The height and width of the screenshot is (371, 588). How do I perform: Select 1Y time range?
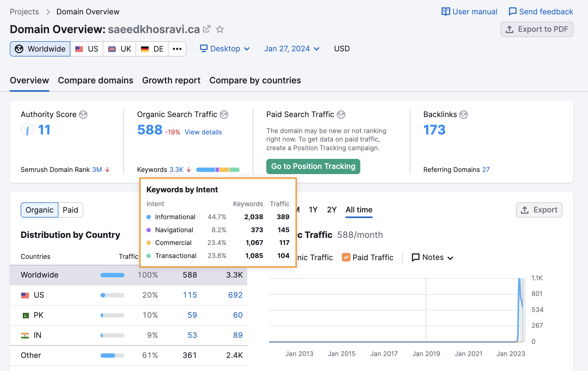pos(313,210)
